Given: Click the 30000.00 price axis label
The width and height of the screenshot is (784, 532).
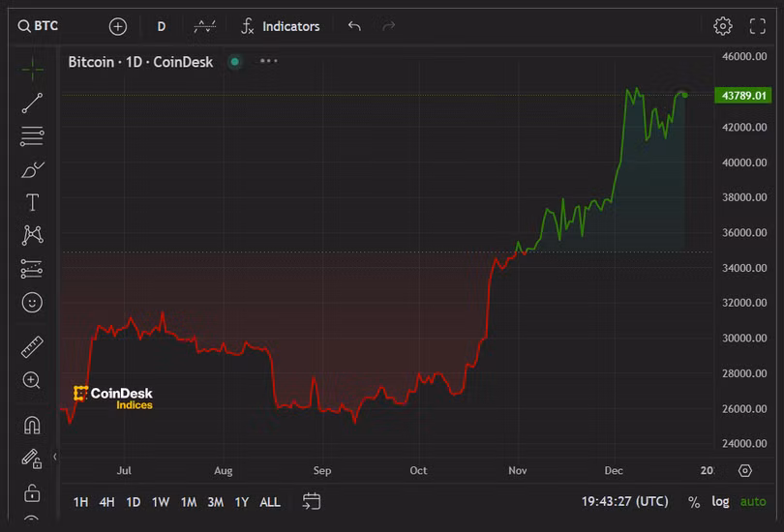Looking at the screenshot, I should [744, 339].
